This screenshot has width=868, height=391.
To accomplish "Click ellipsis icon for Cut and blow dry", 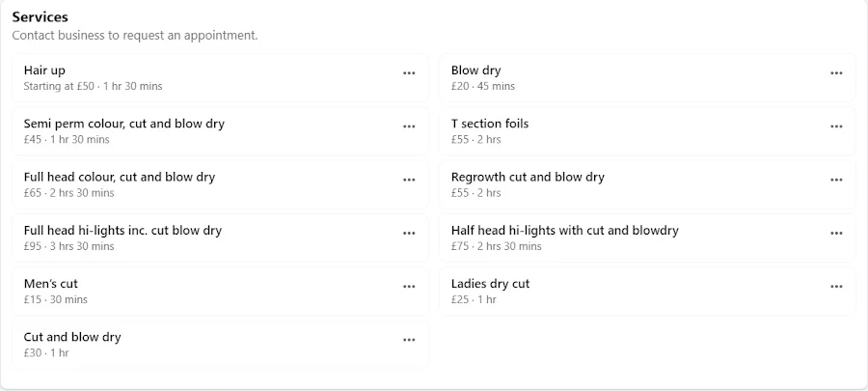I will coord(409,340).
